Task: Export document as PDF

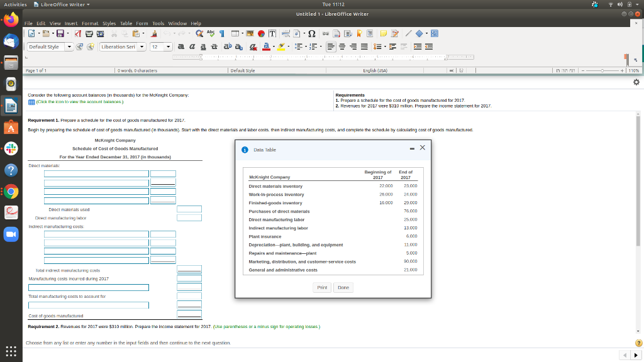Action: [78, 33]
